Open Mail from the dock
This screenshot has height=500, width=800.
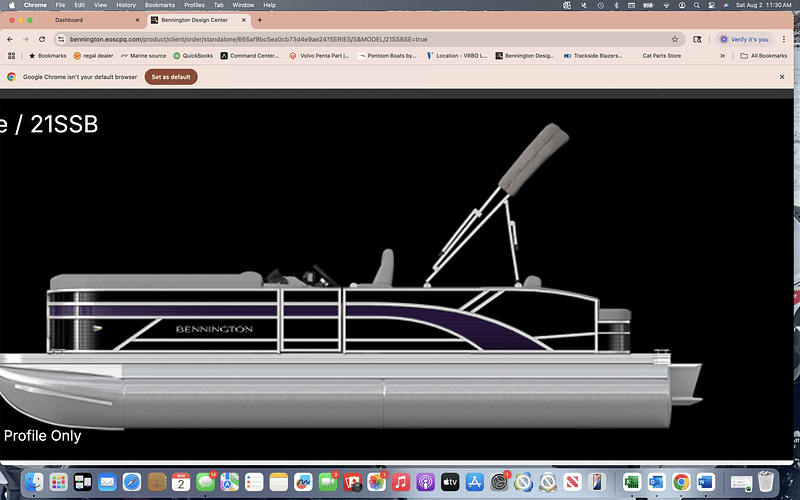click(107, 482)
